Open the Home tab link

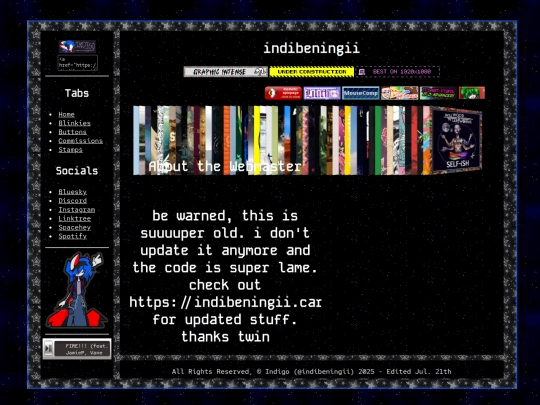point(66,114)
